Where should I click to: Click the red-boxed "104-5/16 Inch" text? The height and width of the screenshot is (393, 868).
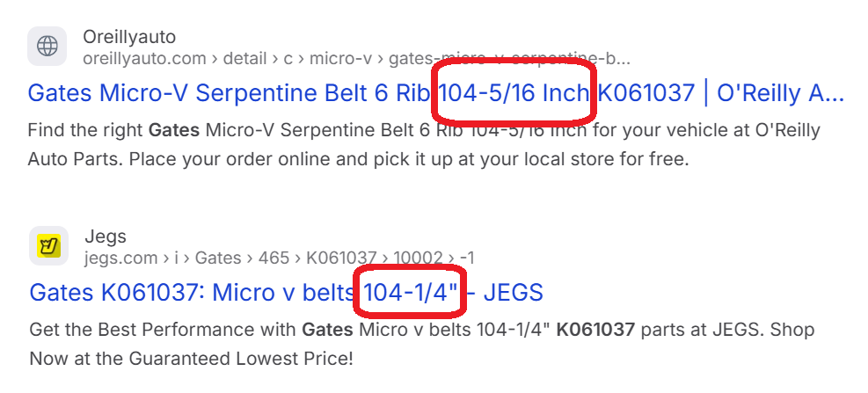[x=514, y=92]
